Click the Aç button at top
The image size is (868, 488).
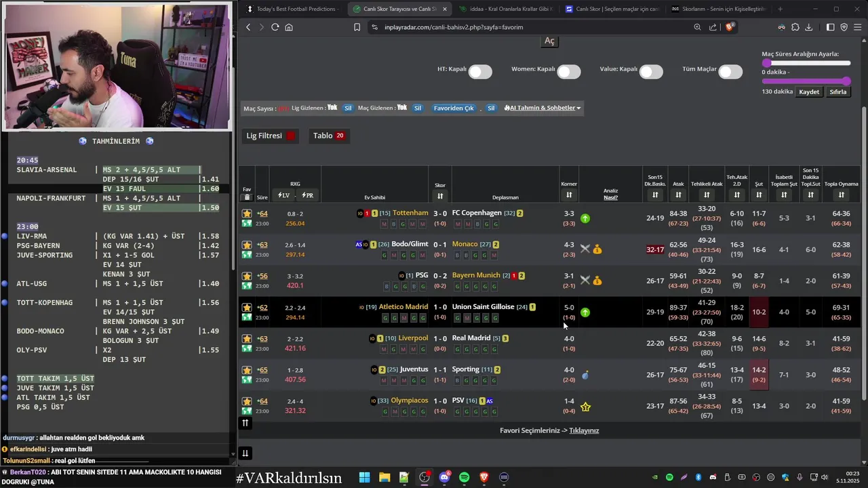point(549,41)
